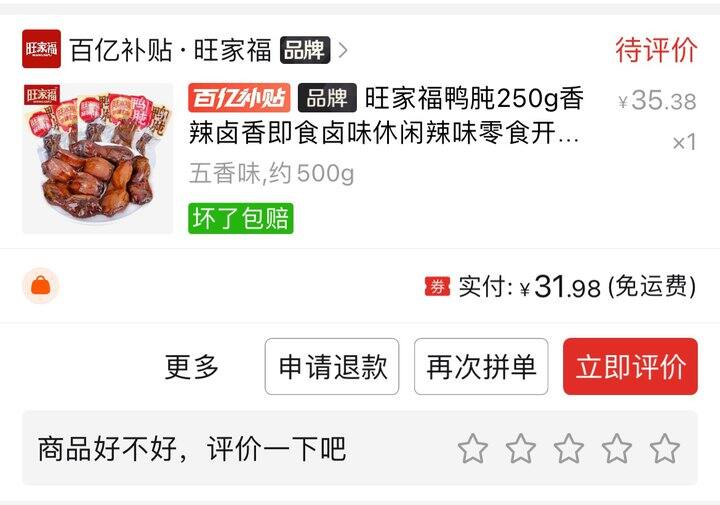720x505 pixels.
Task: Select the fifth rating star
Action: point(664,448)
